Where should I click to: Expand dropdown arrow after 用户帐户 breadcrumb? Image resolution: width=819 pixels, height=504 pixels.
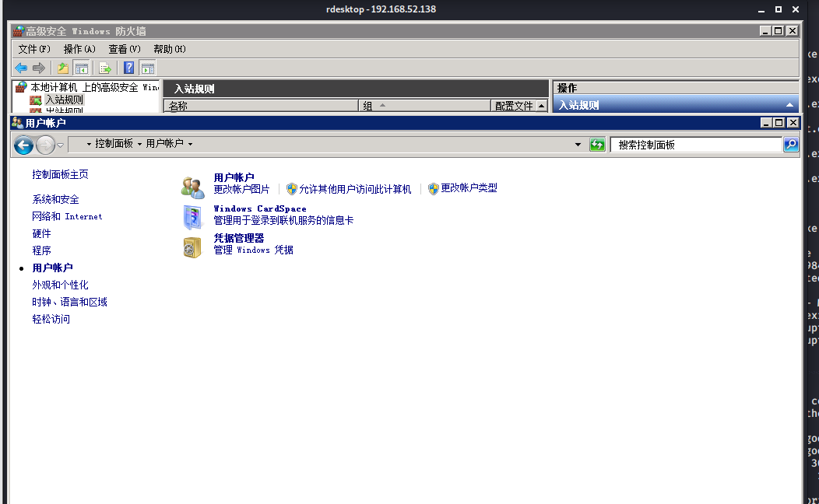pos(190,144)
